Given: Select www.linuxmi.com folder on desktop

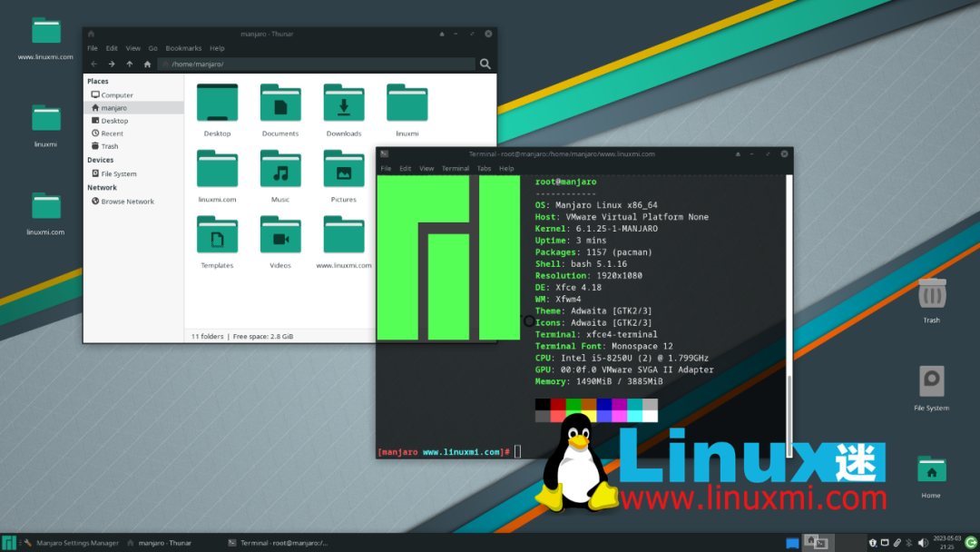Looking at the screenshot, I should [x=45, y=31].
